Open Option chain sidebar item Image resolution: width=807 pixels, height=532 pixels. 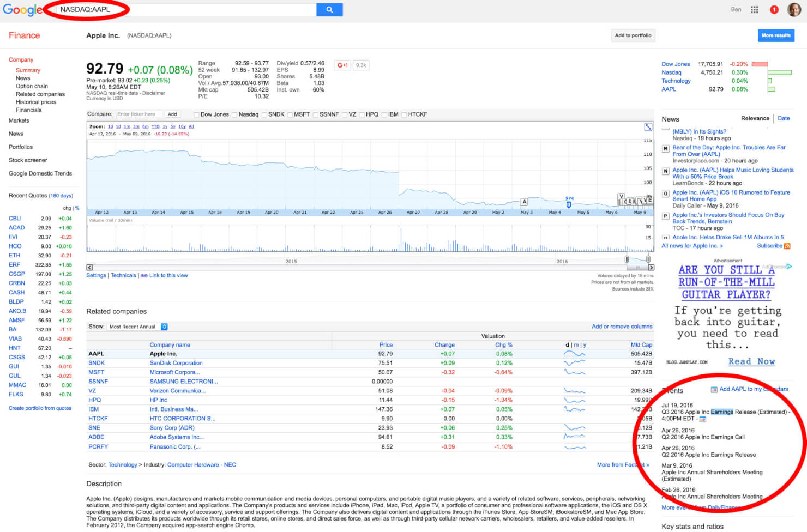tap(32, 86)
